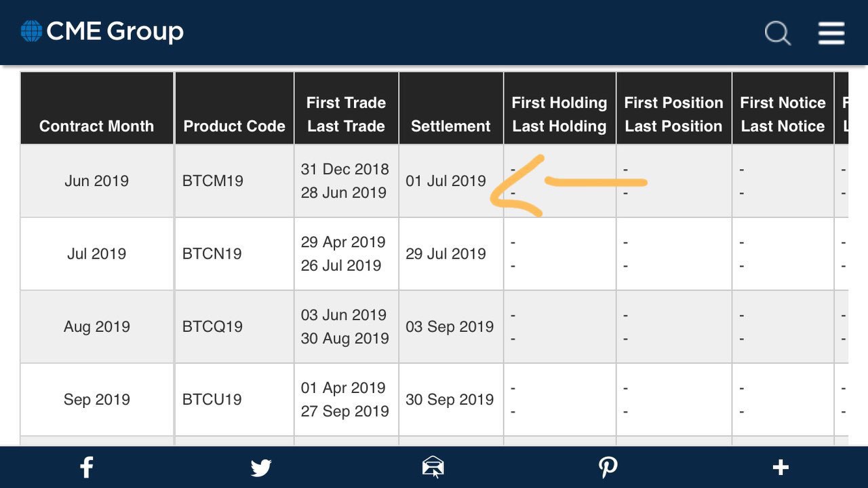Click the 30 Sep 2019 settlement date
Viewport: 868px width, 488px height.
450,400
